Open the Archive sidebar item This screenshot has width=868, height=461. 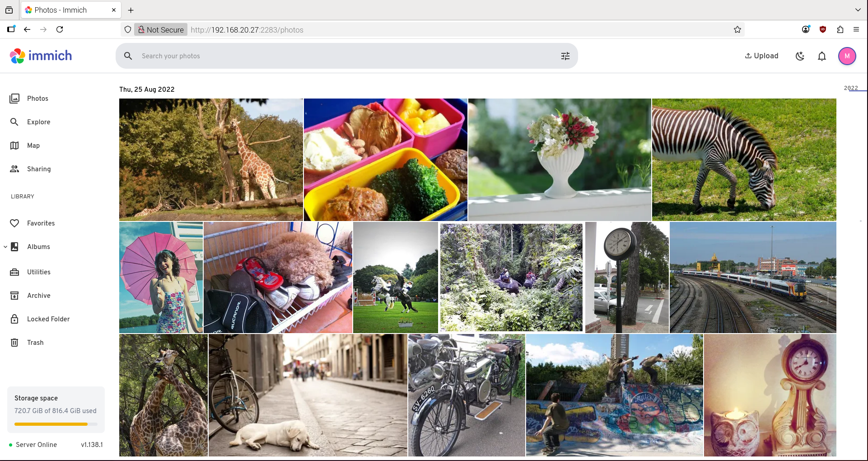(38, 296)
